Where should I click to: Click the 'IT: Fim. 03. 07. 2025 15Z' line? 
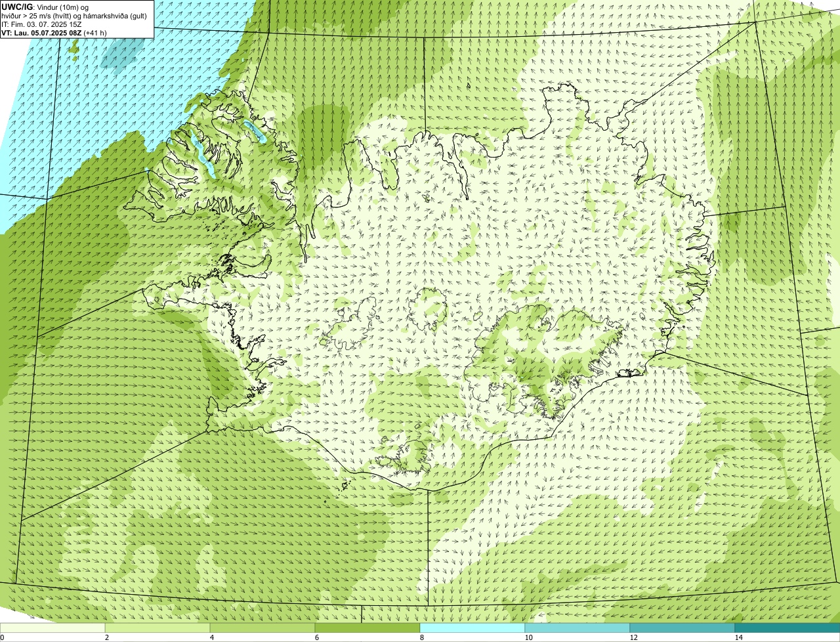tap(41, 24)
